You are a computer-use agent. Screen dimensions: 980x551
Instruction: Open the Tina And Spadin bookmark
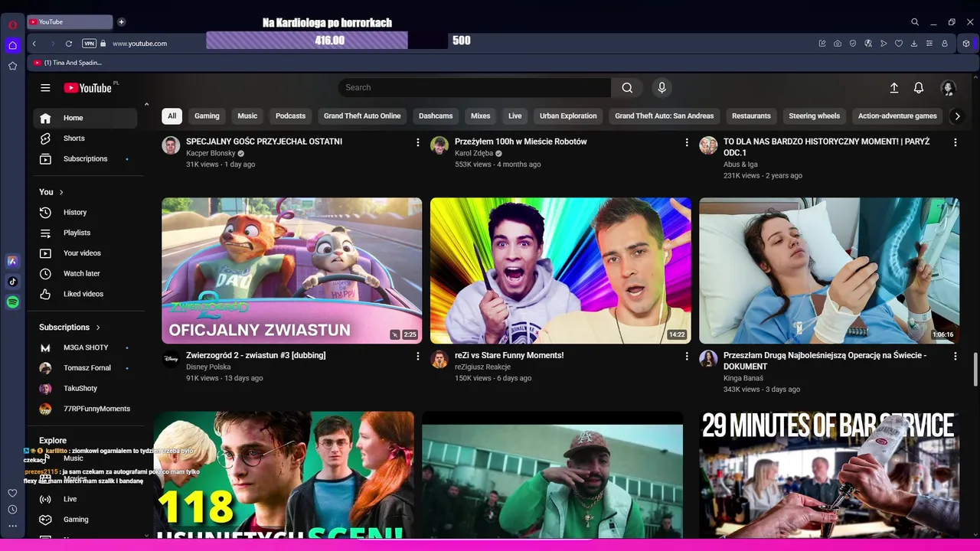click(x=67, y=63)
